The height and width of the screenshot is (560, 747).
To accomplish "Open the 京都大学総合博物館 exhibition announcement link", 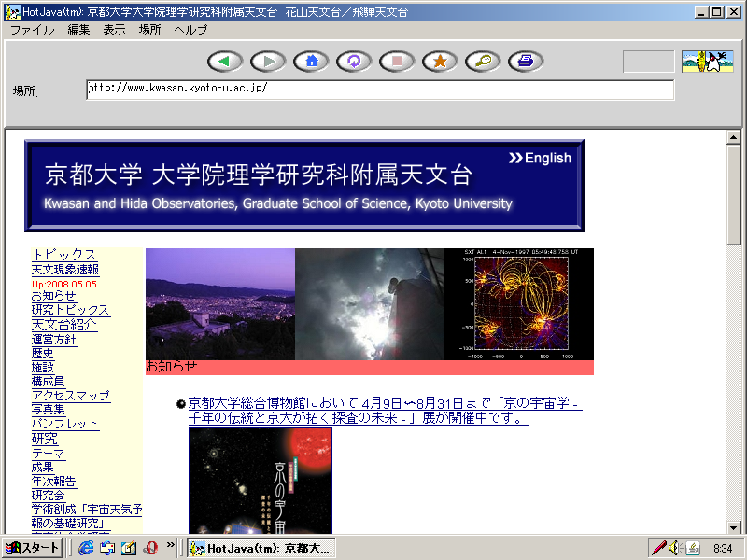I will 385,411.
